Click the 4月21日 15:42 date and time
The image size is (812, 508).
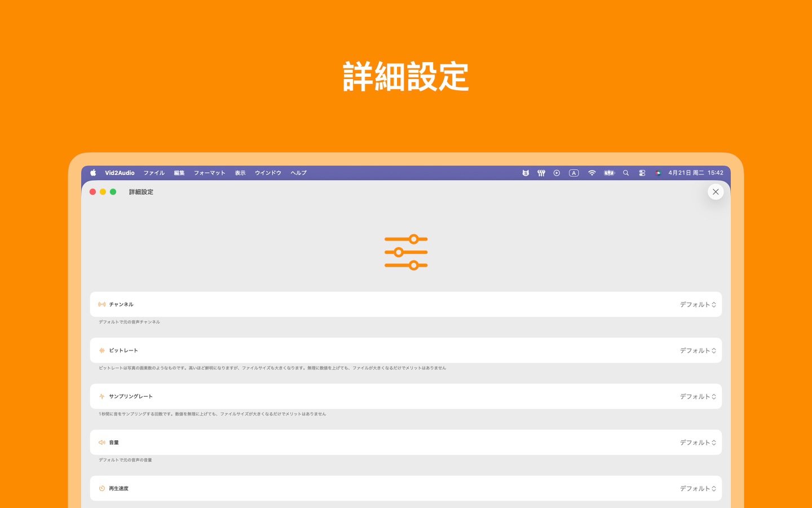click(696, 173)
